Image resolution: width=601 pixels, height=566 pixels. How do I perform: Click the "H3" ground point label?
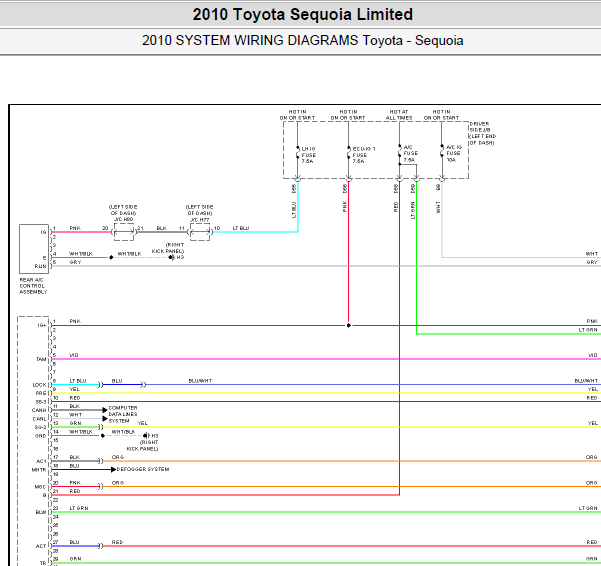point(154,436)
